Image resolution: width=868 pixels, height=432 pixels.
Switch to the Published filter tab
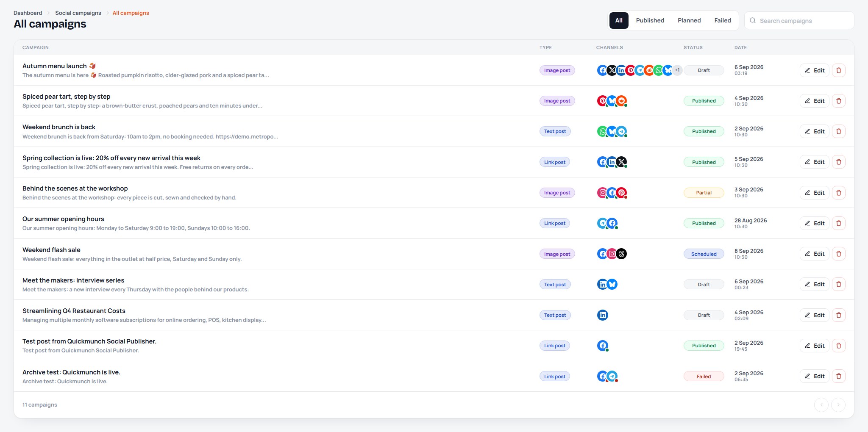click(x=650, y=20)
